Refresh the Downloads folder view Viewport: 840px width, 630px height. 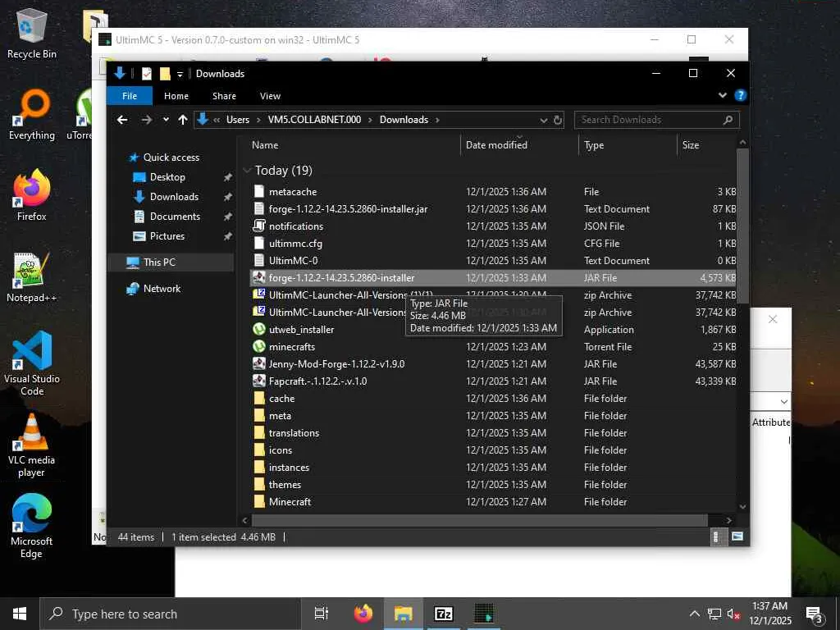pyautogui.click(x=558, y=120)
